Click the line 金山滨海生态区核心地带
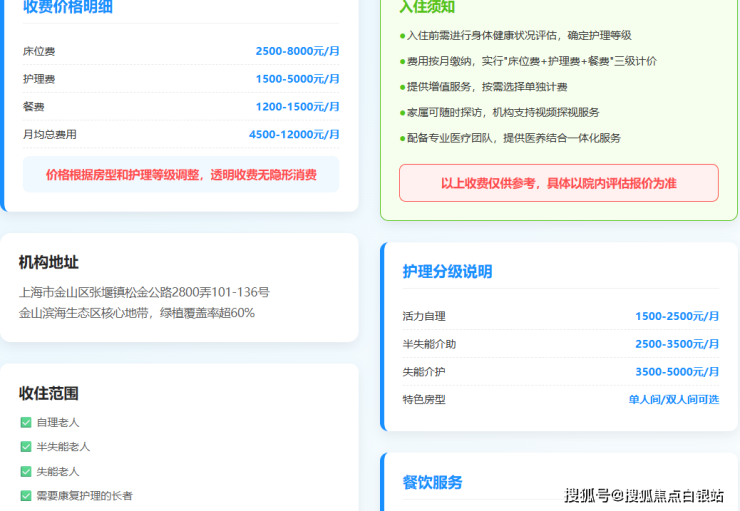Screen dimensions: 740x511 click(136, 313)
